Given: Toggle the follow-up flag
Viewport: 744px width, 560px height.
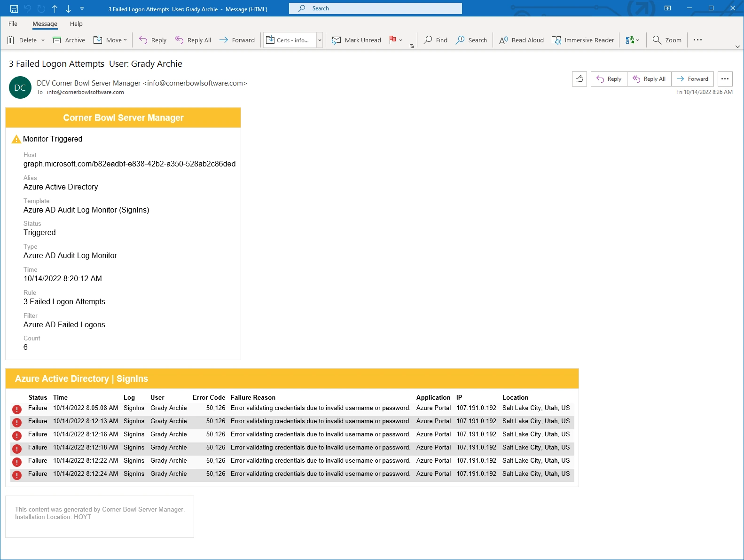Looking at the screenshot, I should point(392,40).
